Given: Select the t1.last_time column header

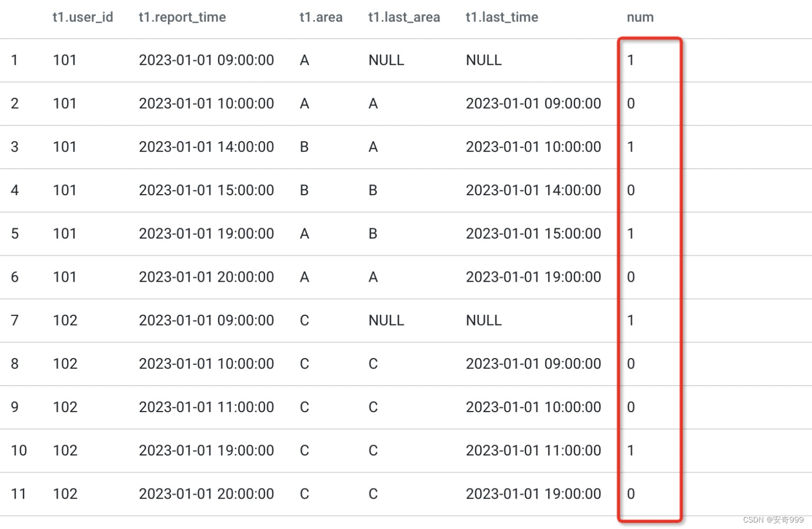Looking at the screenshot, I should point(502,17).
